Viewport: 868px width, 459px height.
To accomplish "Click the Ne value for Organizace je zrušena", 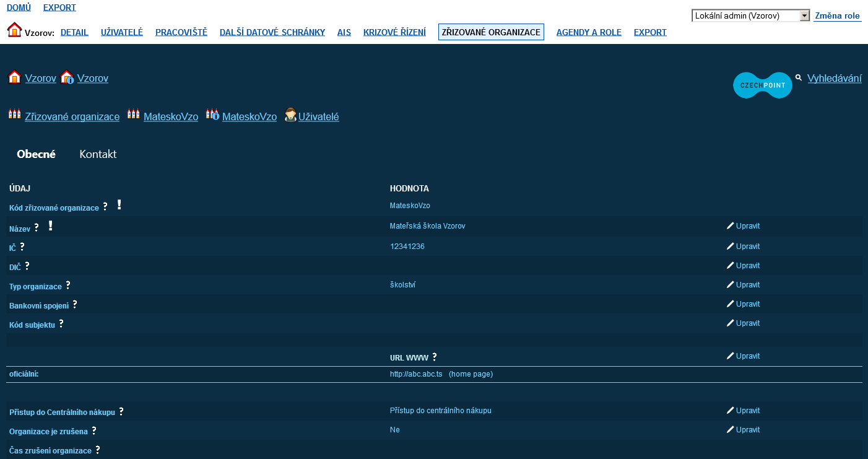I will pyautogui.click(x=395, y=430).
